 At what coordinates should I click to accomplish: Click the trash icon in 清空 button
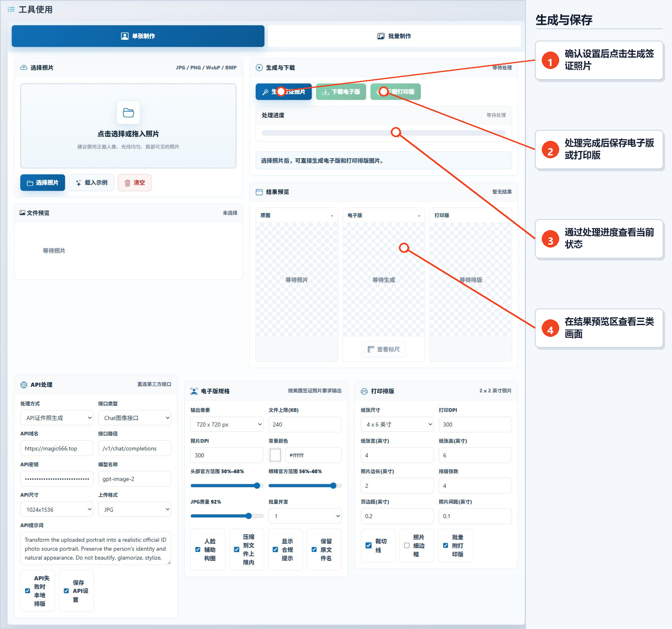[127, 183]
